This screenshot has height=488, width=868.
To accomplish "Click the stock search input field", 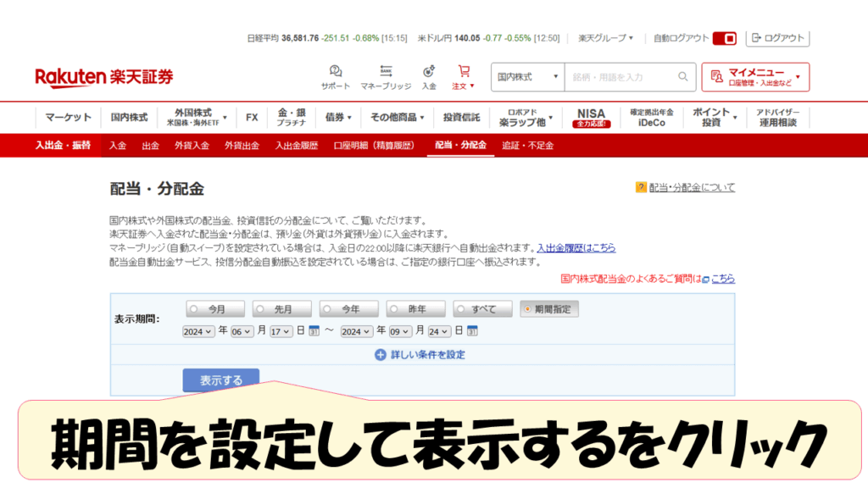I will pyautogui.click(x=619, y=77).
